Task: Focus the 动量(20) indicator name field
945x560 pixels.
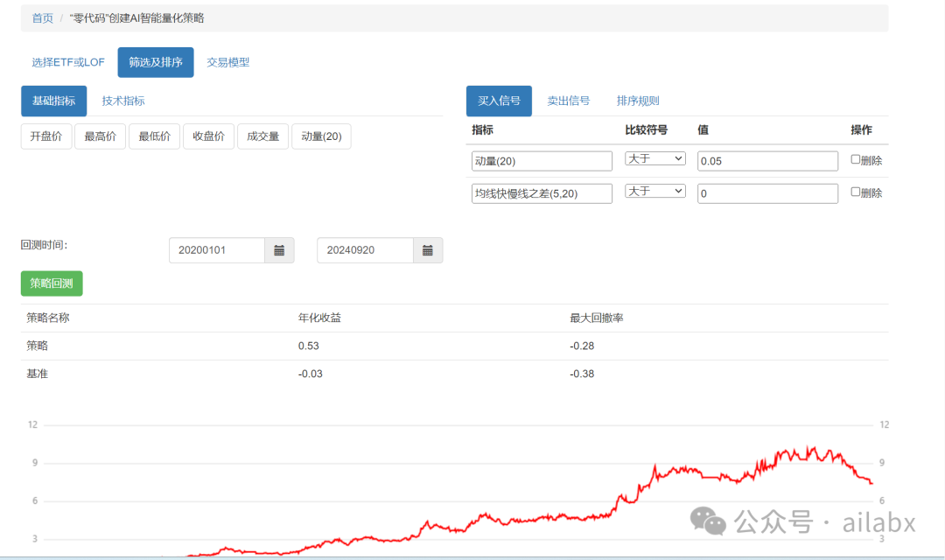Action: tap(542, 161)
